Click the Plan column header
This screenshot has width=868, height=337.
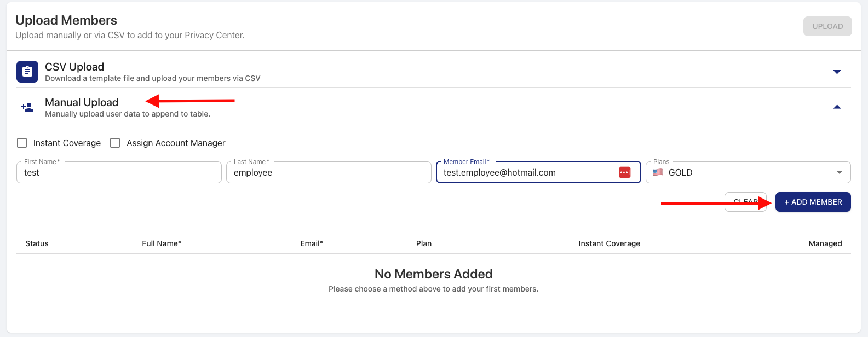[x=423, y=243]
